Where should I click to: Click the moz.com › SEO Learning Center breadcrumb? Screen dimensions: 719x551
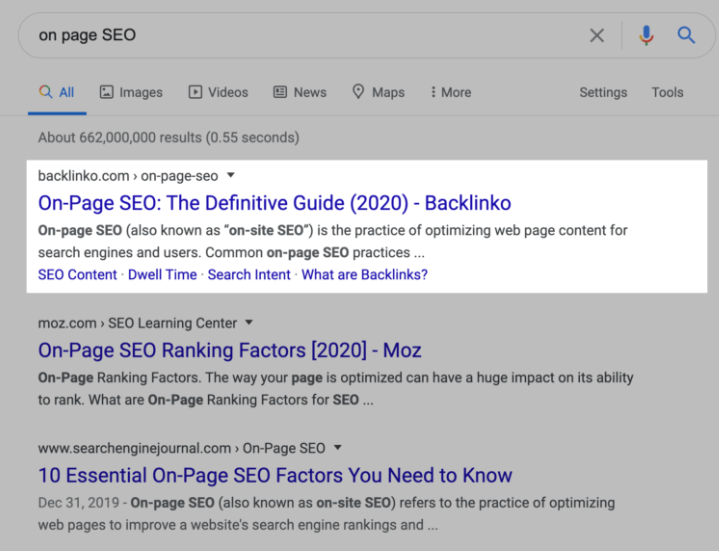137,323
